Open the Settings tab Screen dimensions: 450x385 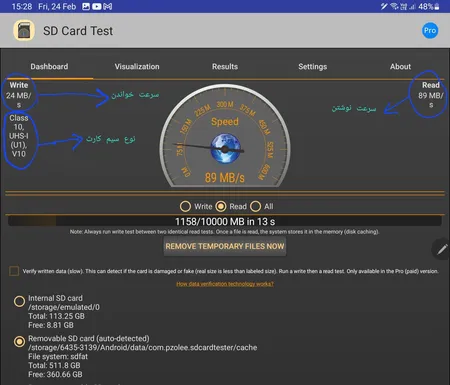coord(313,66)
